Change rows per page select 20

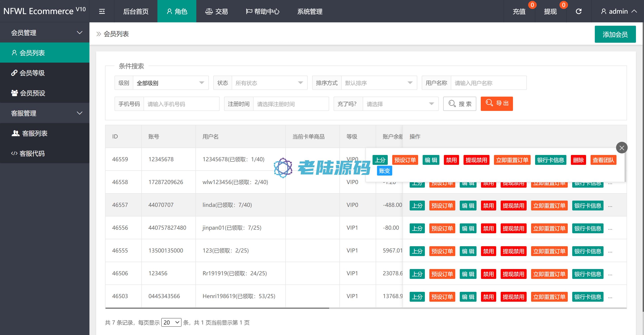(171, 322)
